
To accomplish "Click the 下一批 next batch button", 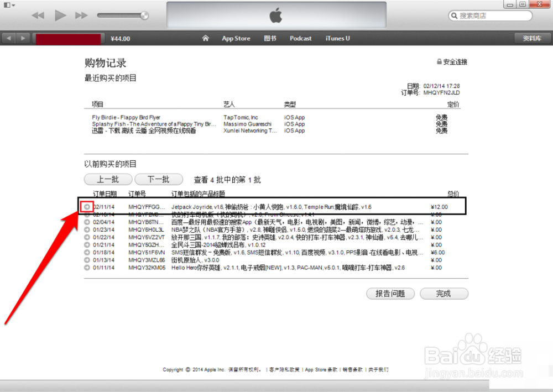I will point(159,180).
